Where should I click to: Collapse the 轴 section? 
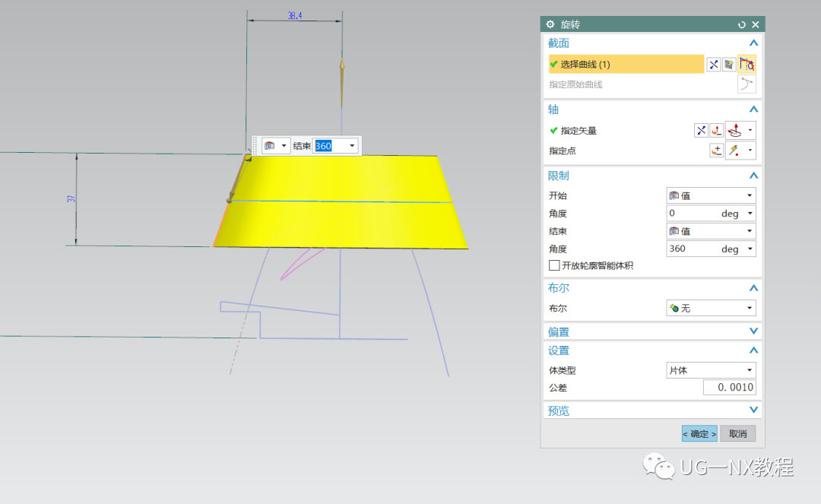click(x=753, y=109)
